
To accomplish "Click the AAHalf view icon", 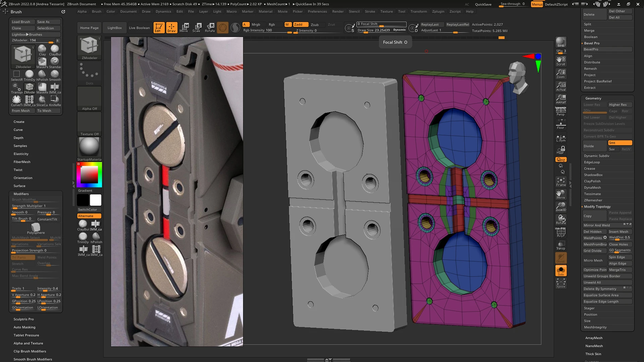I will tap(561, 99).
